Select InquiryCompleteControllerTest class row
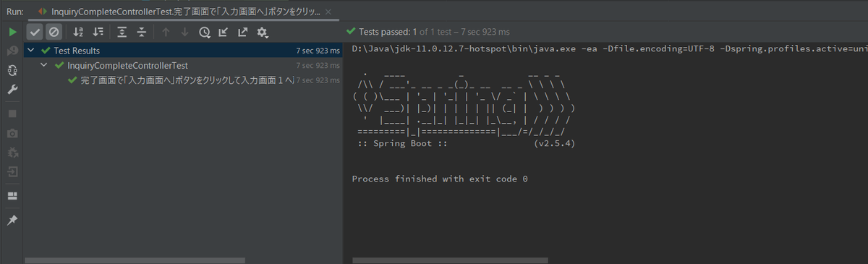Screen dimensions: 868x264 tap(184, 65)
